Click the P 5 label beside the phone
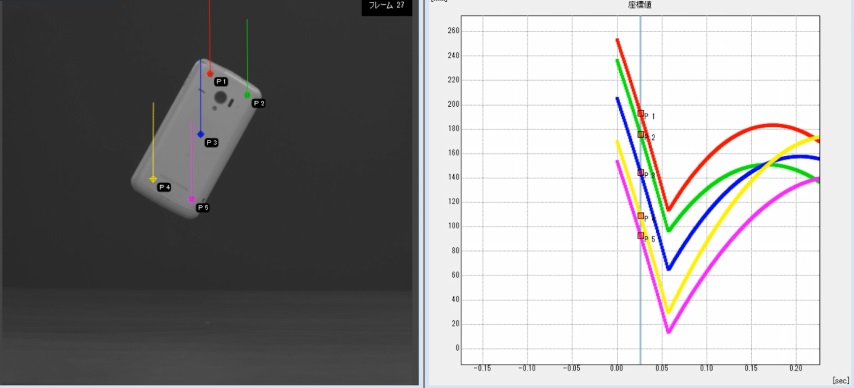Image resolution: width=854 pixels, height=388 pixels. (x=203, y=208)
